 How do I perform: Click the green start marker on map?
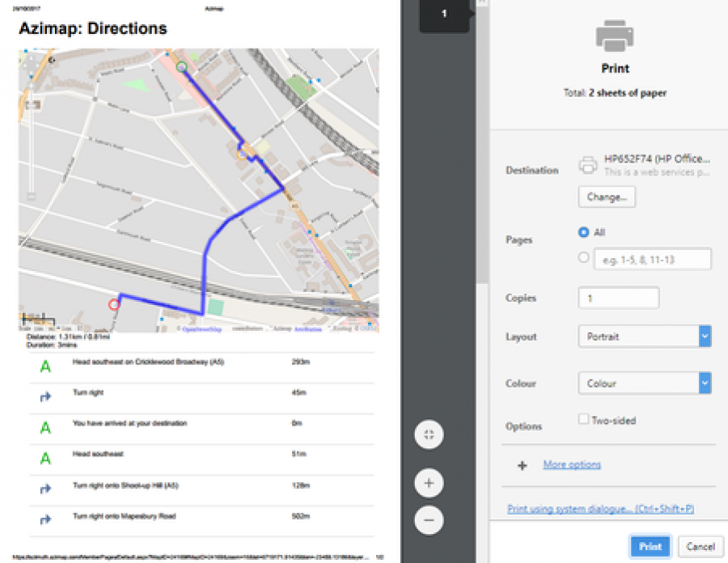[181, 67]
